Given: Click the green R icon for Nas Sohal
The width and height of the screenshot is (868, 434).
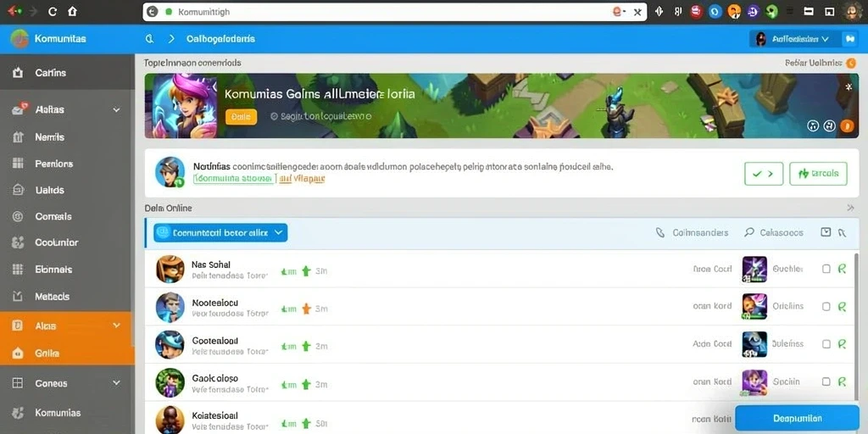Looking at the screenshot, I should (x=842, y=269).
